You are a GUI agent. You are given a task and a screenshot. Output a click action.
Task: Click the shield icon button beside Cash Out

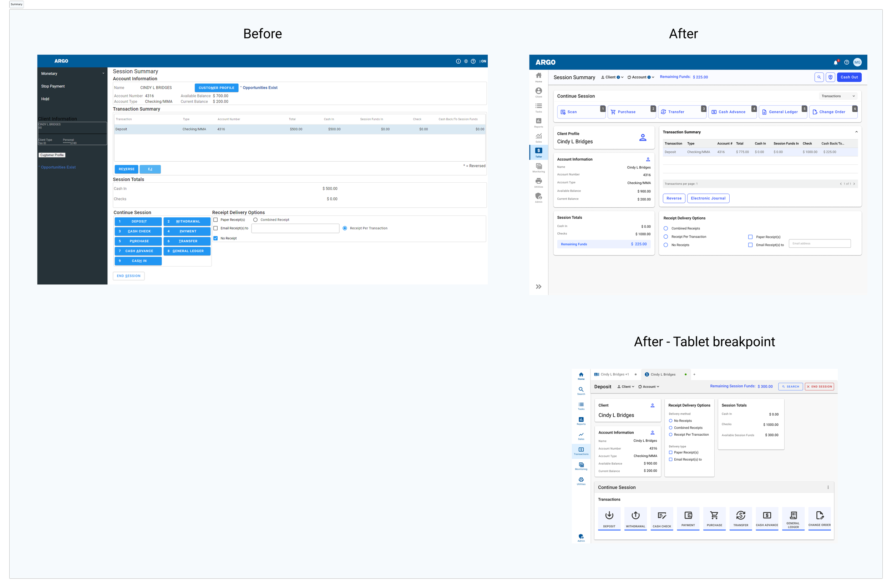[x=831, y=77]
